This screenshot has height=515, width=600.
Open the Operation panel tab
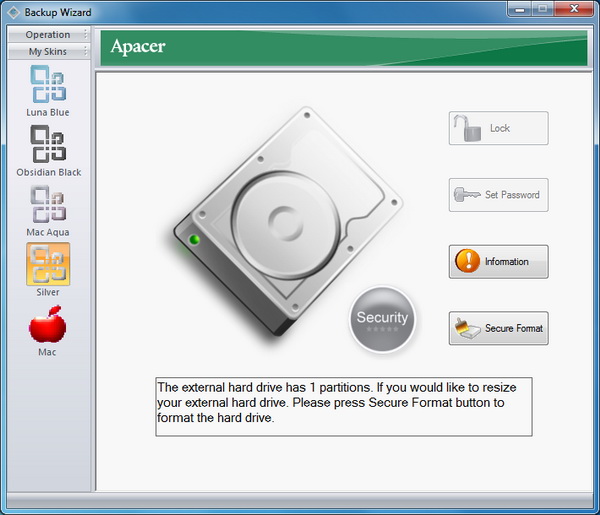point(48,34)
